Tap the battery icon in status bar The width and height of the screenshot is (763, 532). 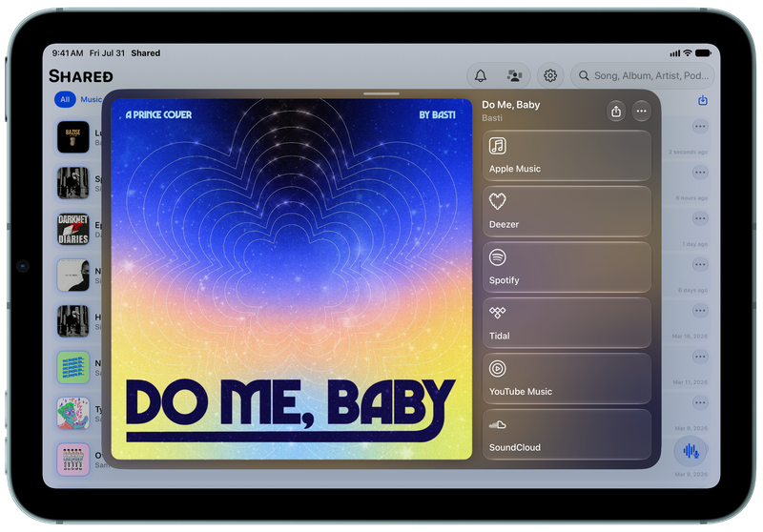(x=703, y=53)
